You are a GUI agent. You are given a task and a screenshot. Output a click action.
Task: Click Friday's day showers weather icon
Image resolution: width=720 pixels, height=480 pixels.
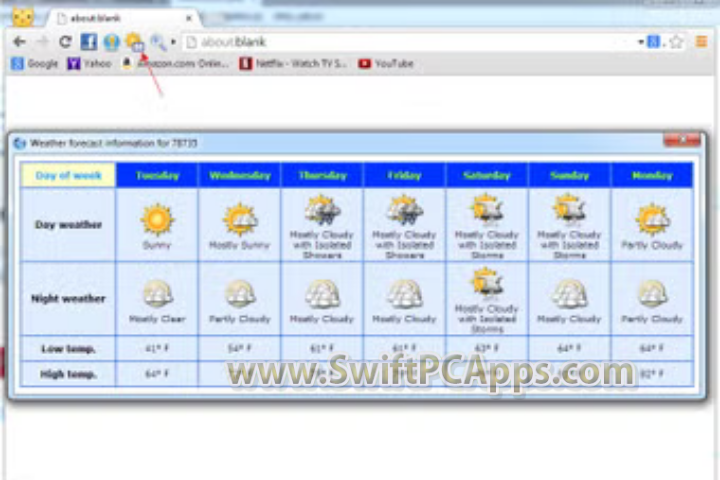(405, 210)
